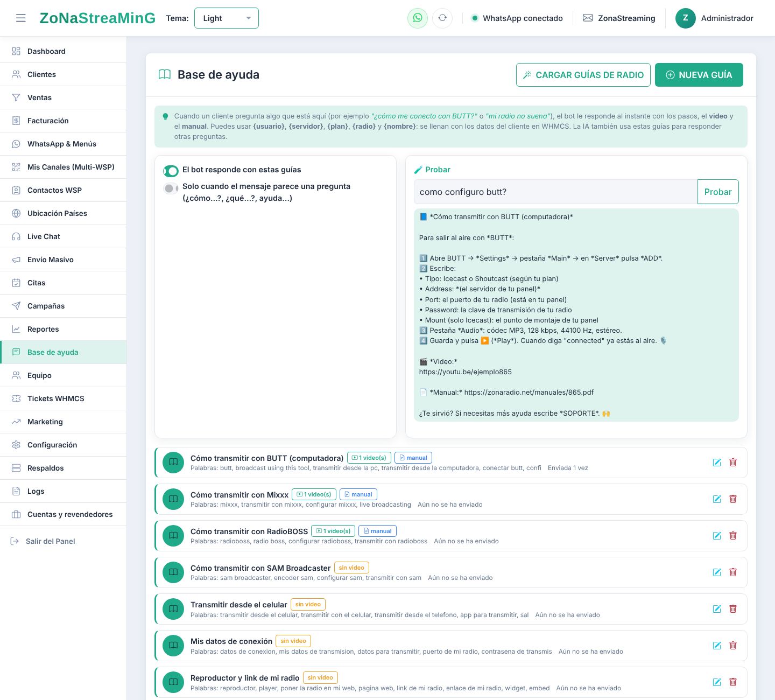Click '1 video(s)' badge on BUTT guide

coord(369,458)
